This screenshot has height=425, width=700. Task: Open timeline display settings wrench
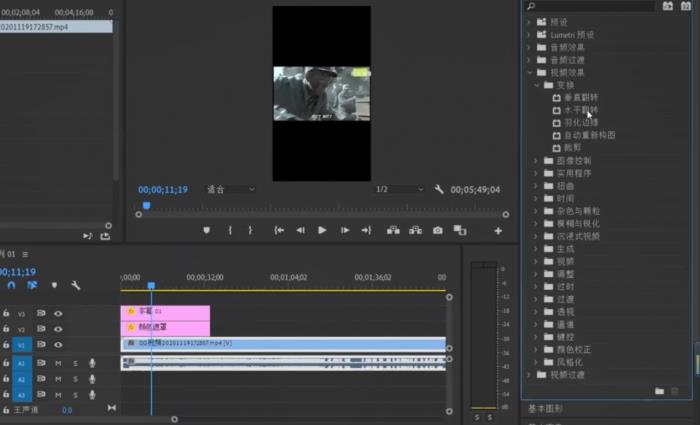75,286
